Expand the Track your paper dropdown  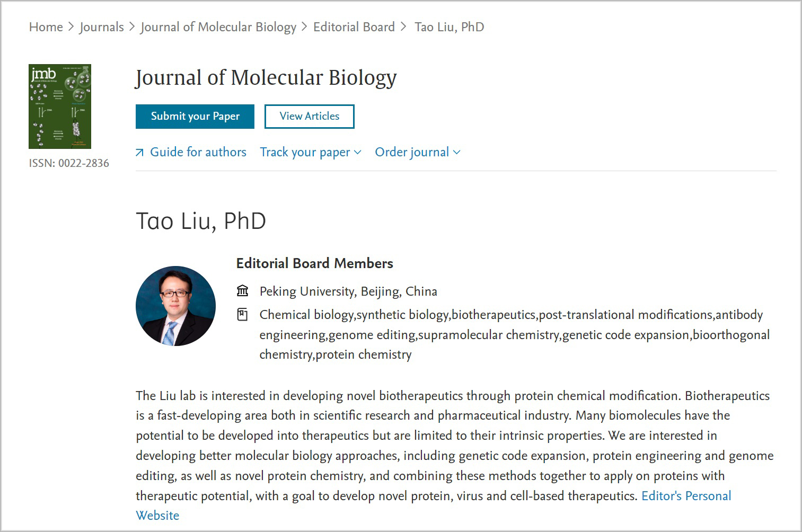305,152
